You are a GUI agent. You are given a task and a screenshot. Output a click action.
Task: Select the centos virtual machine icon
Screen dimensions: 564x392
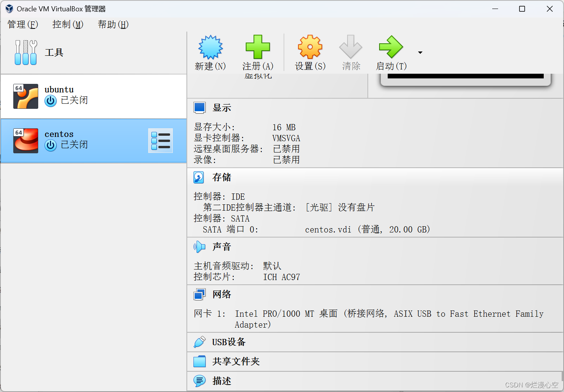coord(26,141)
